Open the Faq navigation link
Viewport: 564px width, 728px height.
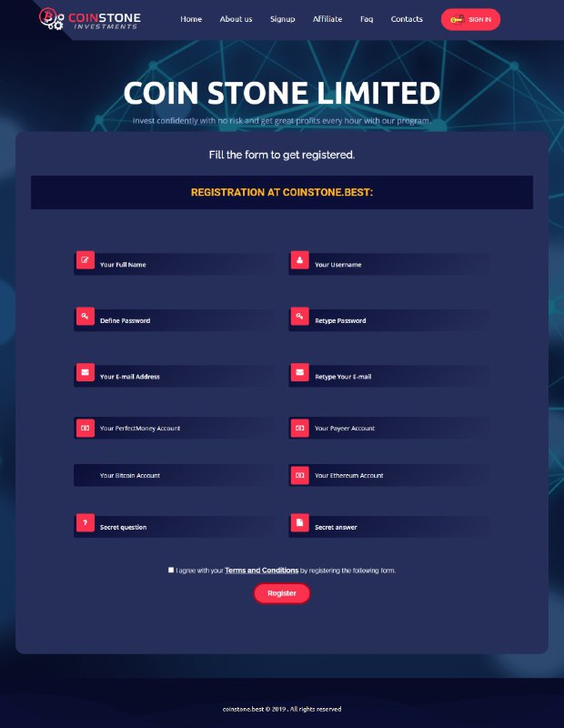(367, 19)
